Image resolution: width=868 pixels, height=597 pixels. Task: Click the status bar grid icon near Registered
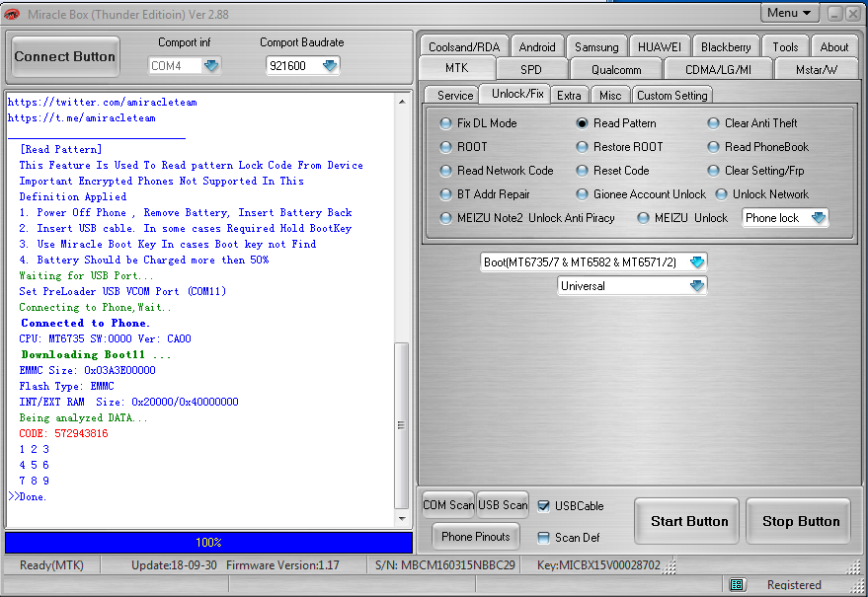click(x=737, y=584)
